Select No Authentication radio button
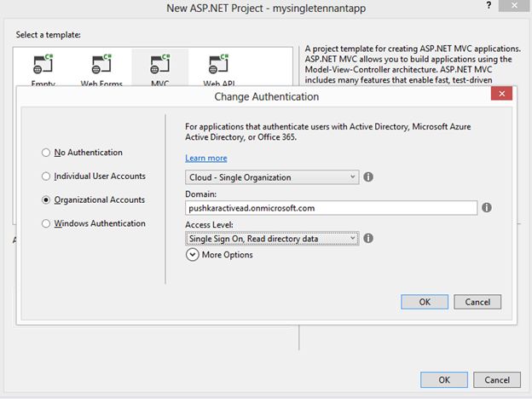Image resolution: width=532 pixels, height=399 pixels. pyautogui.click(x=46, y=153)
